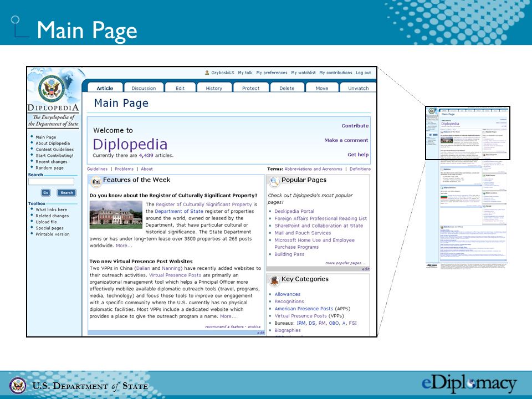Open Content Guidelines sidebar link

click(55, 149)
